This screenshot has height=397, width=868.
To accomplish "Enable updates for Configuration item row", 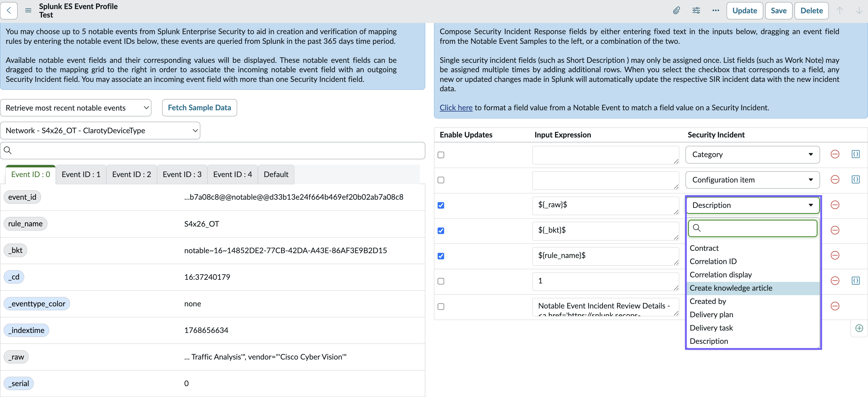I will (x=441, y=180).
